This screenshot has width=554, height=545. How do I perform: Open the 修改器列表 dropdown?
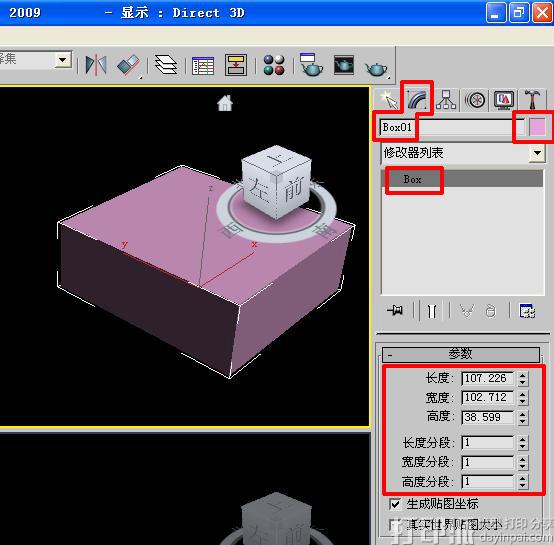[537, 153]
